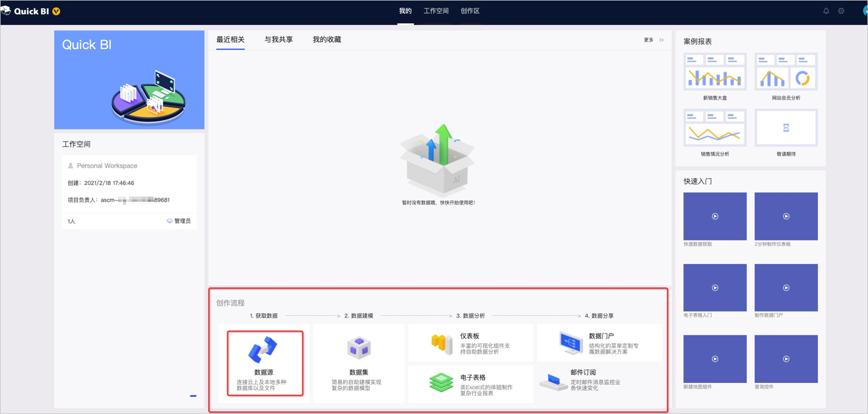Viewport: 868px width, 414px height.
Task: Click the 创作流程 section heading
Action: pos(230,303)
